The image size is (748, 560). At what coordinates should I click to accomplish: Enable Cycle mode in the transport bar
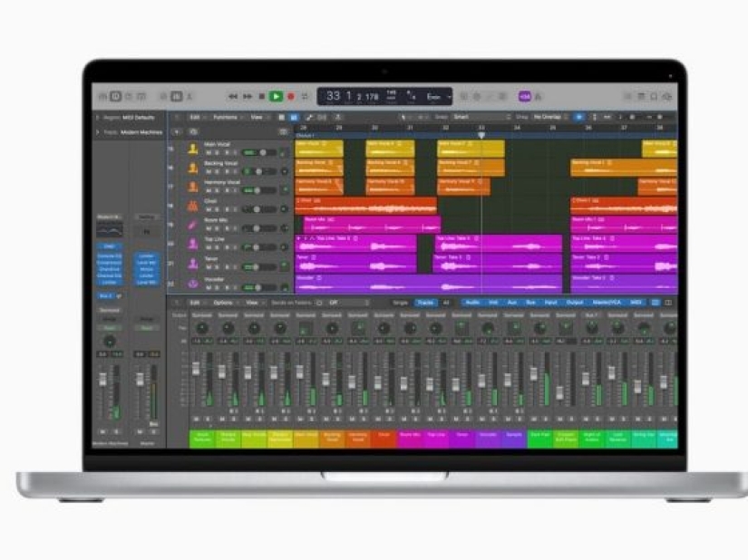[306, 93]
